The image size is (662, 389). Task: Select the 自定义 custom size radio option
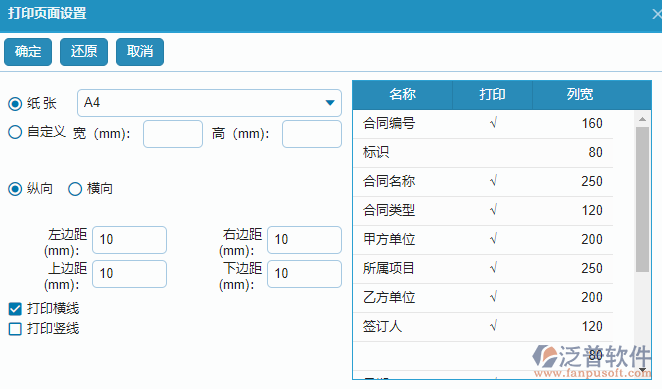pos(15,132)
